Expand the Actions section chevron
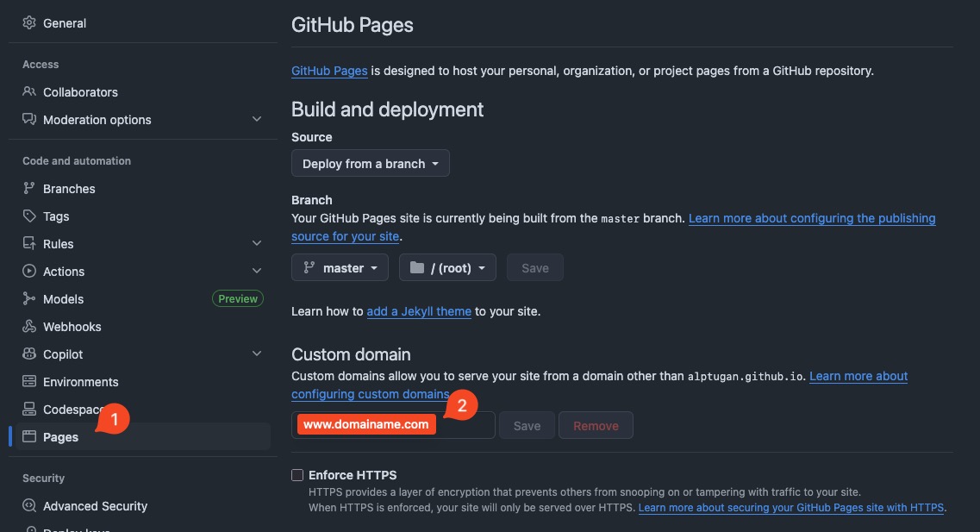The image size is (980, 532). click(x=256, y=271)
